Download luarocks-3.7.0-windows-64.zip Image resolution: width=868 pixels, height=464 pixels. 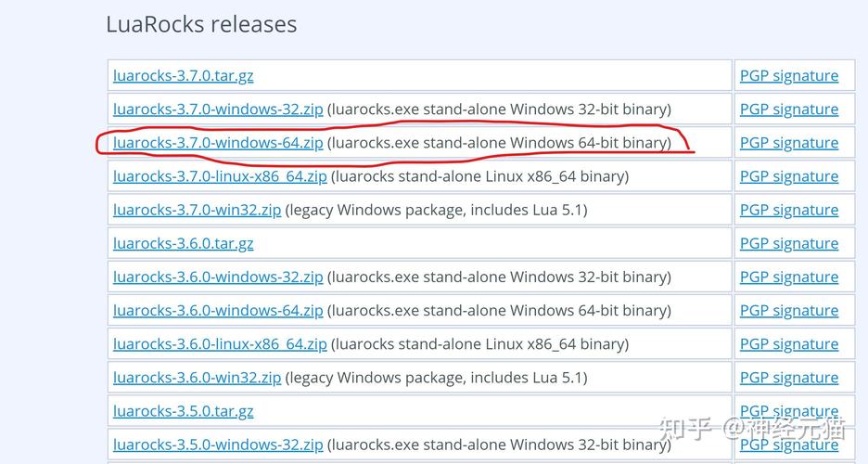point(218,142)
